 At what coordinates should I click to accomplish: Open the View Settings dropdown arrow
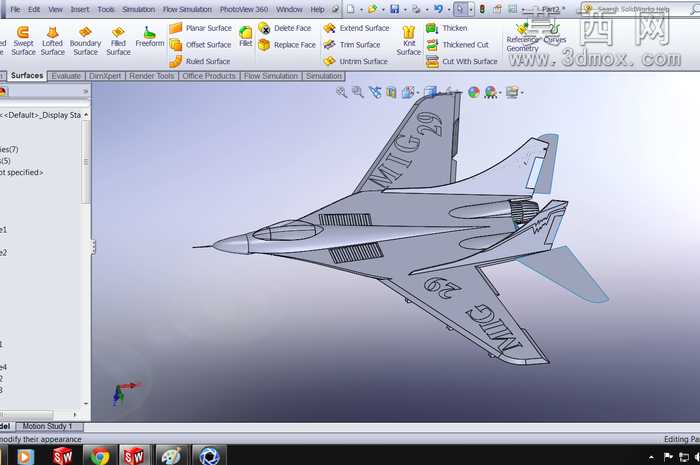click(x=522, y=93)
